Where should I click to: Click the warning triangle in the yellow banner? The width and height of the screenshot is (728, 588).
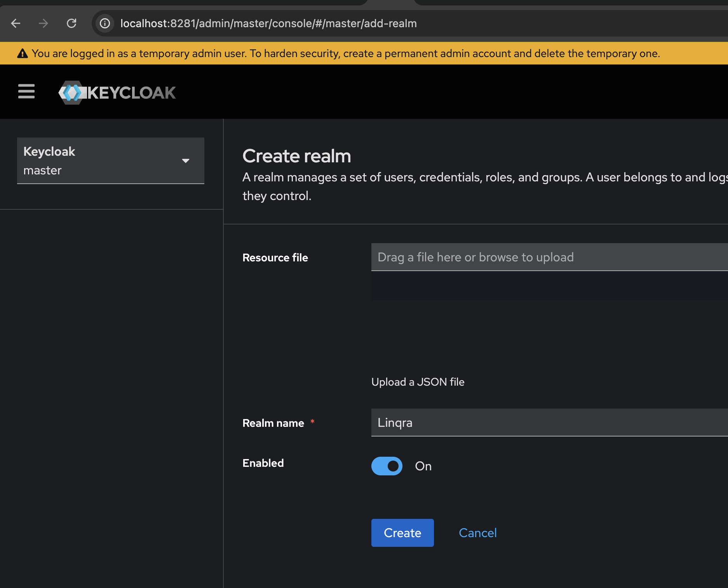[23, 53]
